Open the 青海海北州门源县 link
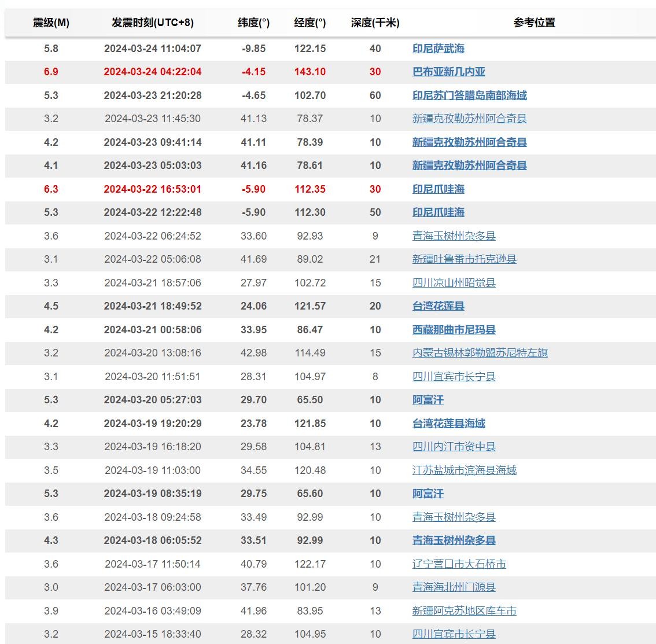656x644 pixels. click(x=454, y=587)
